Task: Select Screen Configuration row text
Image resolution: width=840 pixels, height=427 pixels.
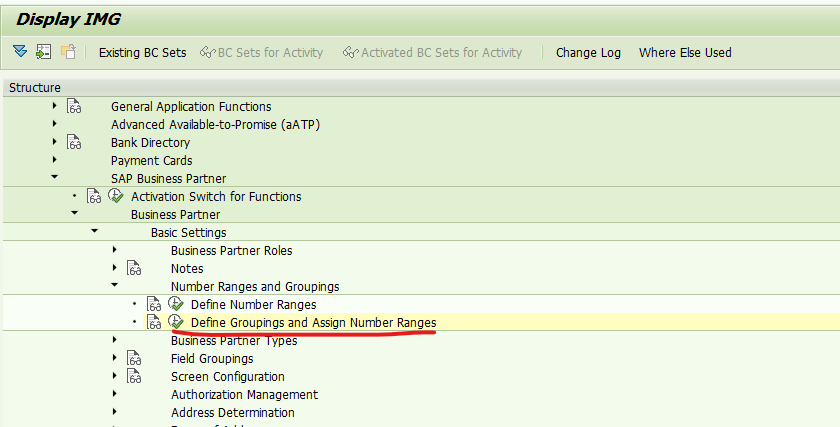Action: point(228,377)
